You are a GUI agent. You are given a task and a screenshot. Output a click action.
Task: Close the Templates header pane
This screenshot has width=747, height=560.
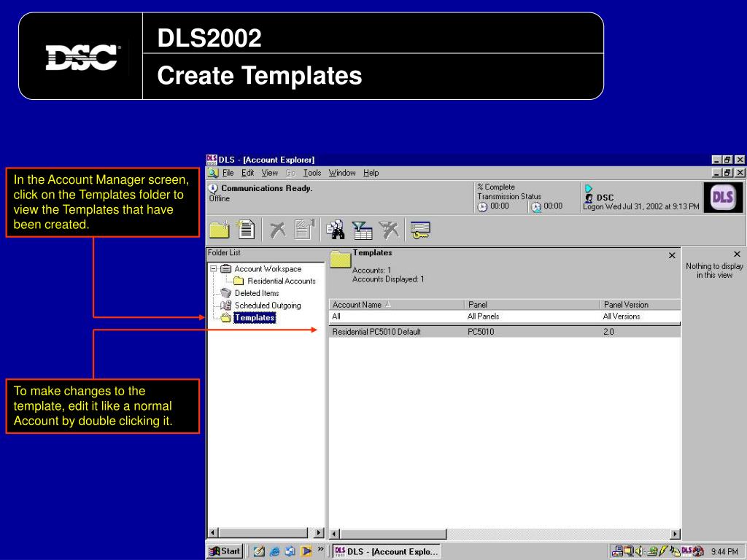[x=672, y=256]
